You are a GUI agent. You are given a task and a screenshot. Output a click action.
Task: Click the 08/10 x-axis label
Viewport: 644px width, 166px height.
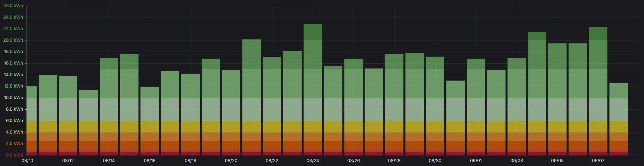coord(27,161)
